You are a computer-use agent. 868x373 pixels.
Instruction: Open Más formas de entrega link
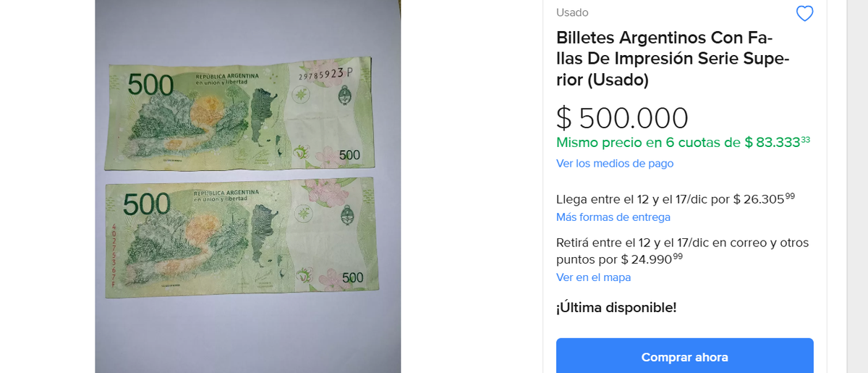[613, 217]
